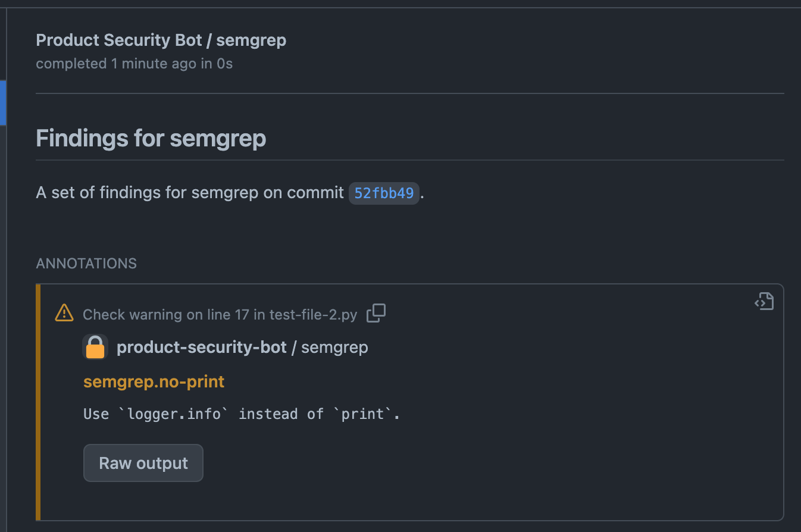Open commit 52fbb49 link
Image resolution: width=801 pixels, height=532 pixels.
click(384, 193)
